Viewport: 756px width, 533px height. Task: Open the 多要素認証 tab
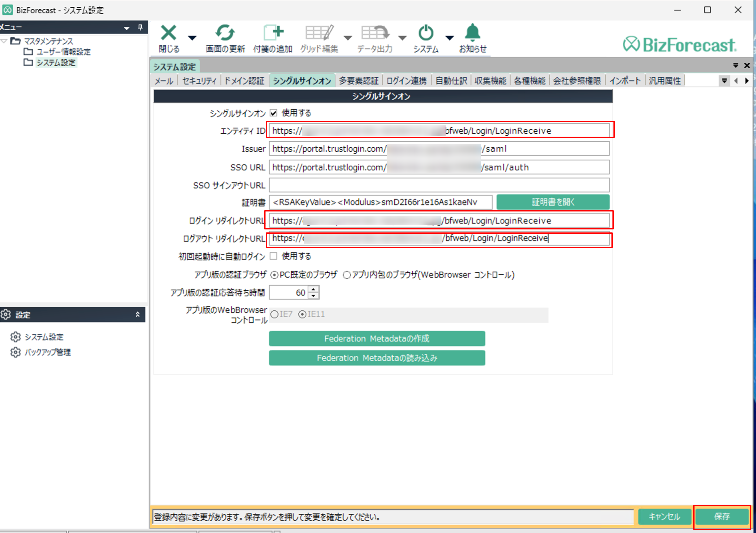(359, 81)
